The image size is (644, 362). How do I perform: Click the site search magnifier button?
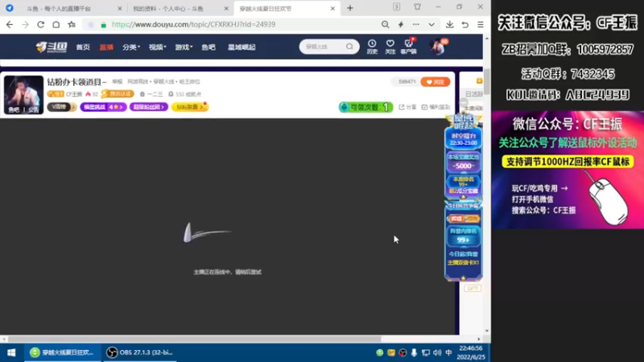pyautogui.click(x=349, y=47)
